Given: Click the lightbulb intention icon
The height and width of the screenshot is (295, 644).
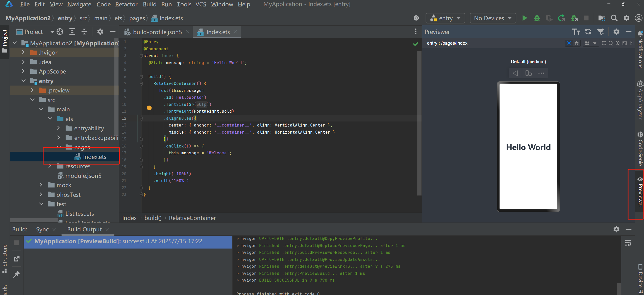Looking at the screenshot, I should [149, 109].
